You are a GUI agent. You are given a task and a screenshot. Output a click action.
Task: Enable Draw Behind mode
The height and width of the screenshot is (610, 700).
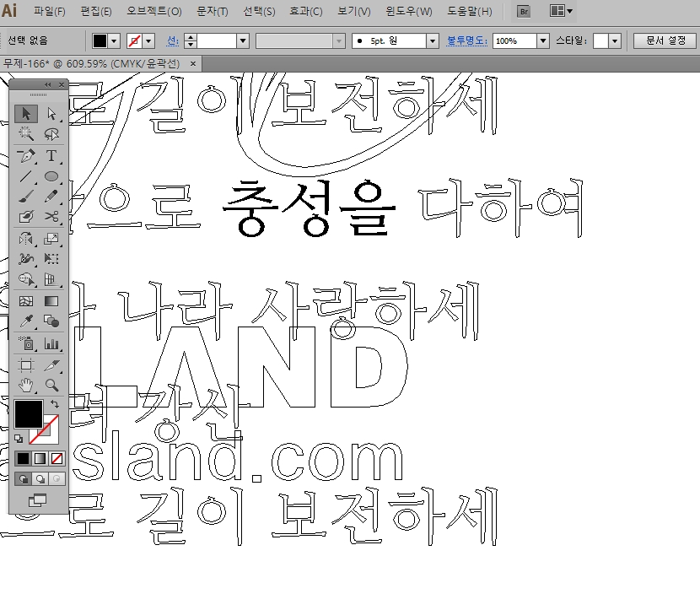[x=40, y=479]
